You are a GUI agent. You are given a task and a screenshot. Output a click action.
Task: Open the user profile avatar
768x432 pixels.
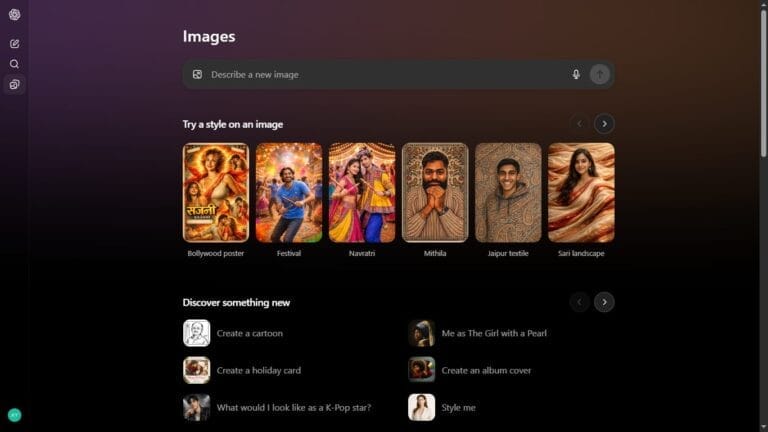point(14,415)
